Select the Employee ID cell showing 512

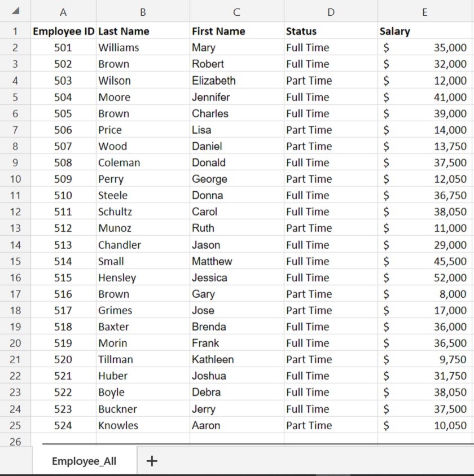63,228
